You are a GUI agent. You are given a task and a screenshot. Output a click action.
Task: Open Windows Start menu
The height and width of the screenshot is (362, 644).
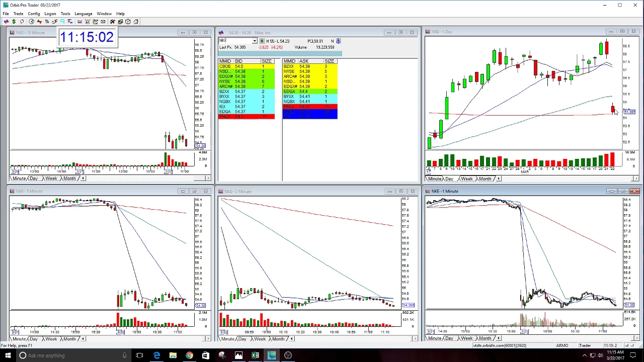8,355
